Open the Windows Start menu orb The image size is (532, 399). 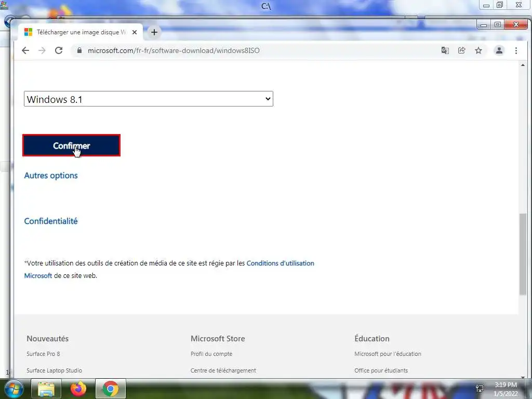tap(14, 389)
